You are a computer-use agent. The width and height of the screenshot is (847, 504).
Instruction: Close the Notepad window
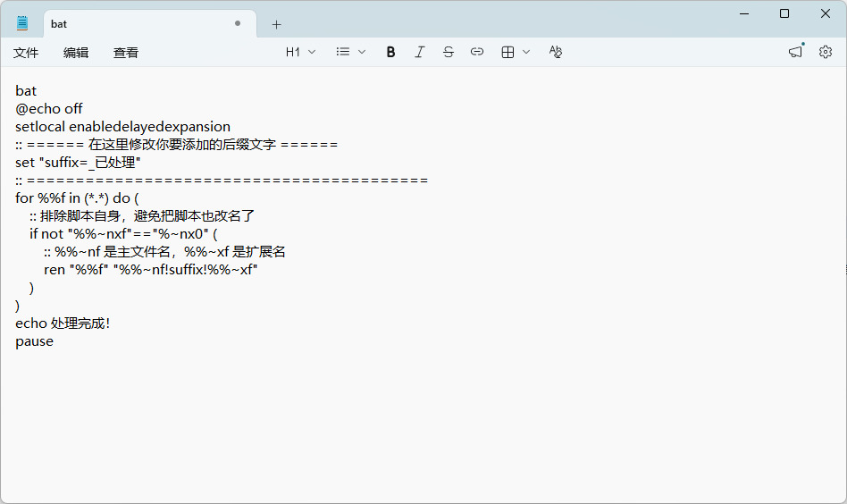826,13
